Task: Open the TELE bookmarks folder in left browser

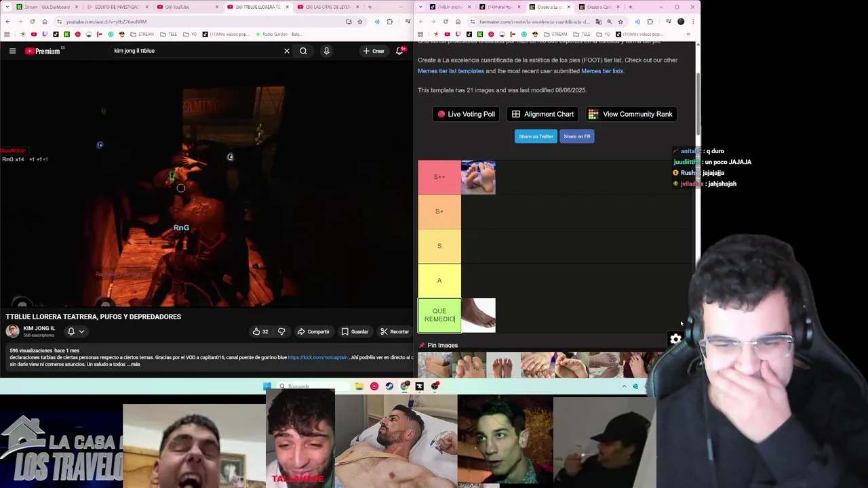Action: point(170,34)
